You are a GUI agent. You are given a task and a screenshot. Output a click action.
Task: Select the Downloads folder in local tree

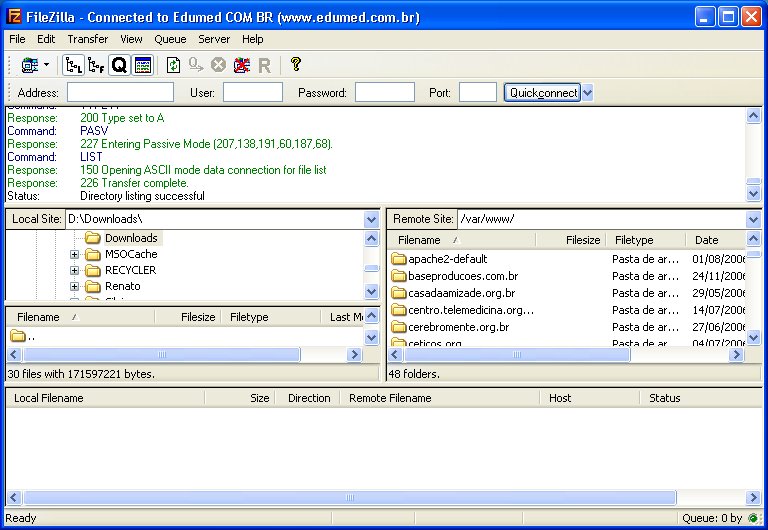click(131, 238)
